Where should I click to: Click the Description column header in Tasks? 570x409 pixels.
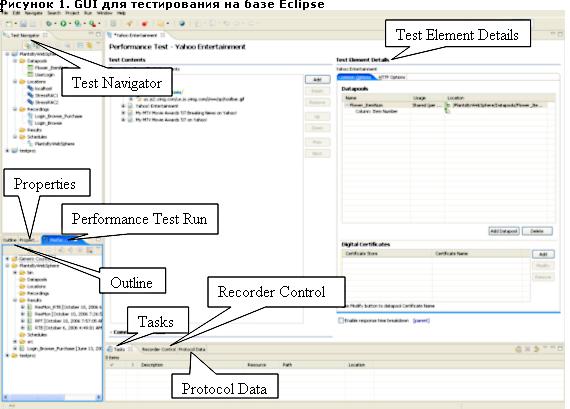click(152, 365)
